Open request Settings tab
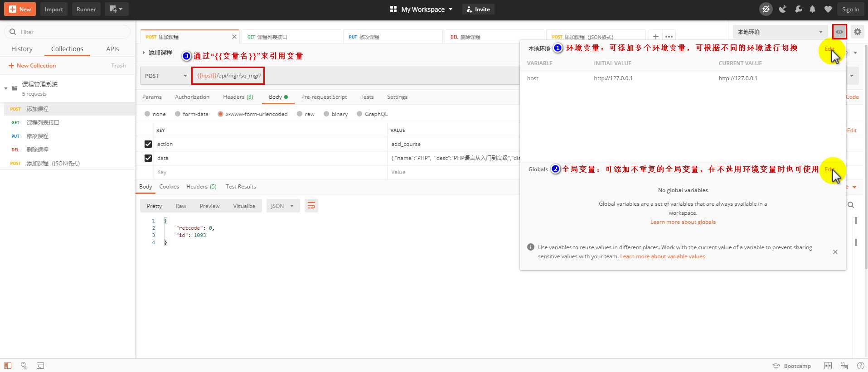The height and width of the screenshot is (372, 868). [x=397, y=97]
